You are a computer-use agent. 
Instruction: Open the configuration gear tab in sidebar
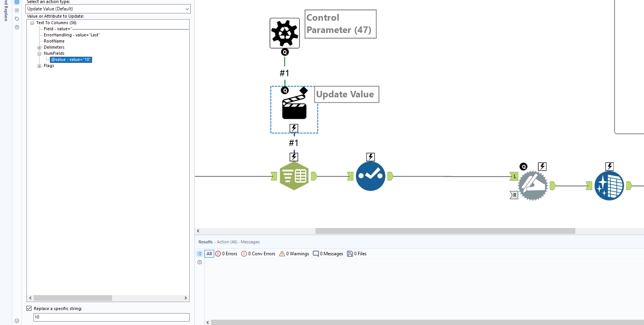[x=17, y=2]
